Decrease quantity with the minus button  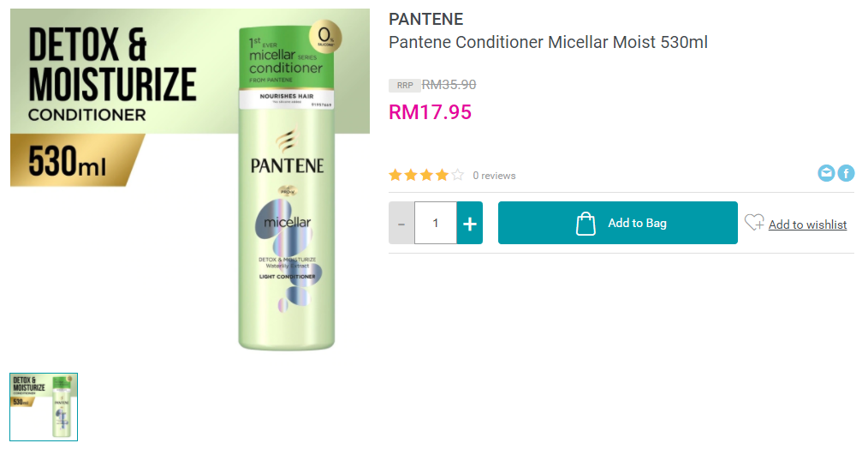click(401, 223)
